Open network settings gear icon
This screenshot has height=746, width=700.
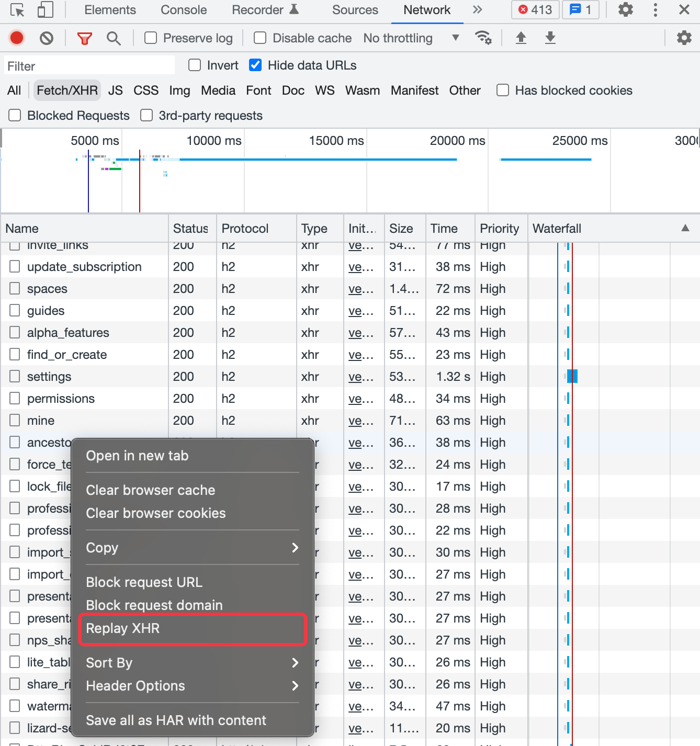coord(684,38)
